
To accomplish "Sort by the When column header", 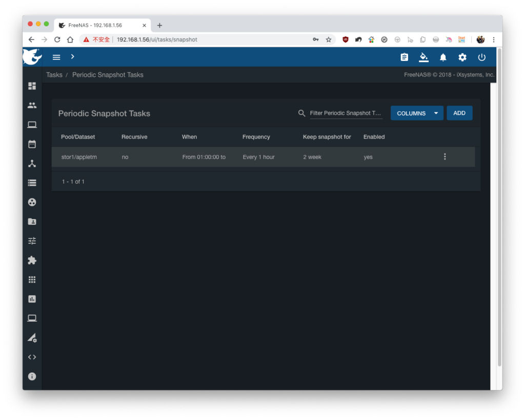I will click(189, 136).
